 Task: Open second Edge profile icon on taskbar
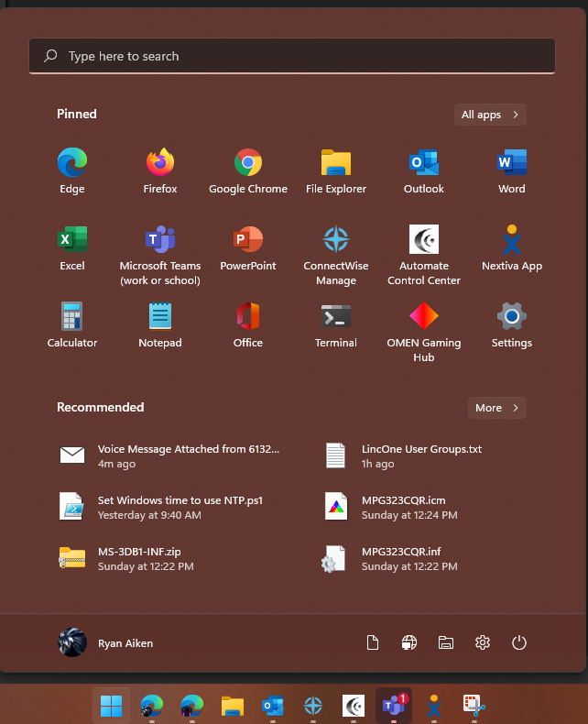click(192, 706)
